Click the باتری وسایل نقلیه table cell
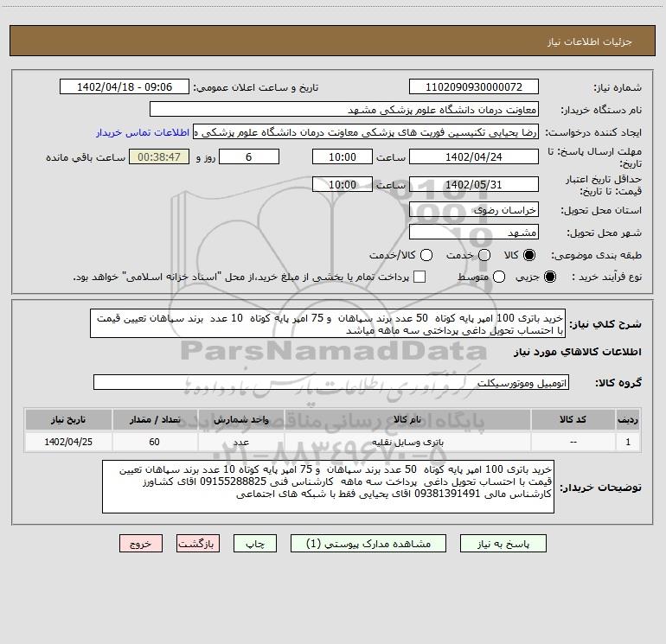The image size is (666, 644). coord(407,442)
